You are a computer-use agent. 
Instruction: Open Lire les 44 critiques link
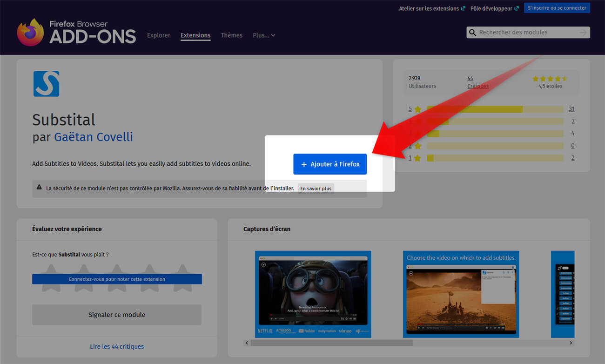117,347
